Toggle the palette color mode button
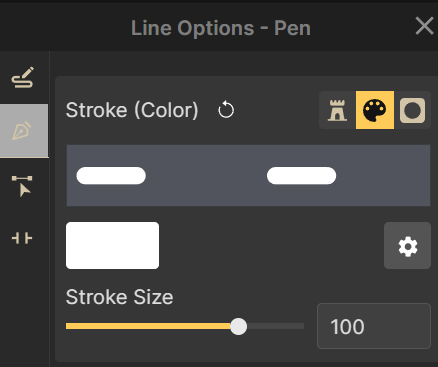The image size is (438, 367). point(375,110)
